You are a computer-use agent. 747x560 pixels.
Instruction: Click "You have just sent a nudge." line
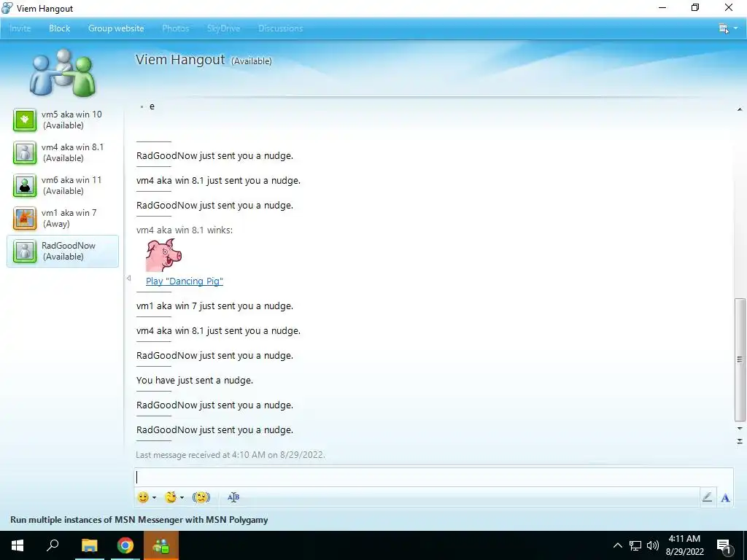[194, 380]
